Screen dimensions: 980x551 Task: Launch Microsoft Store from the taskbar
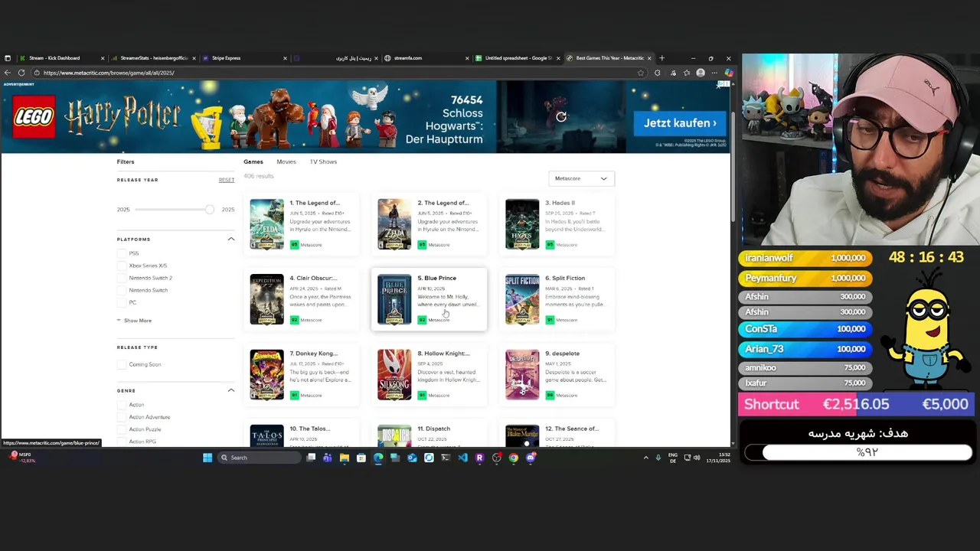tap(361, 458)
